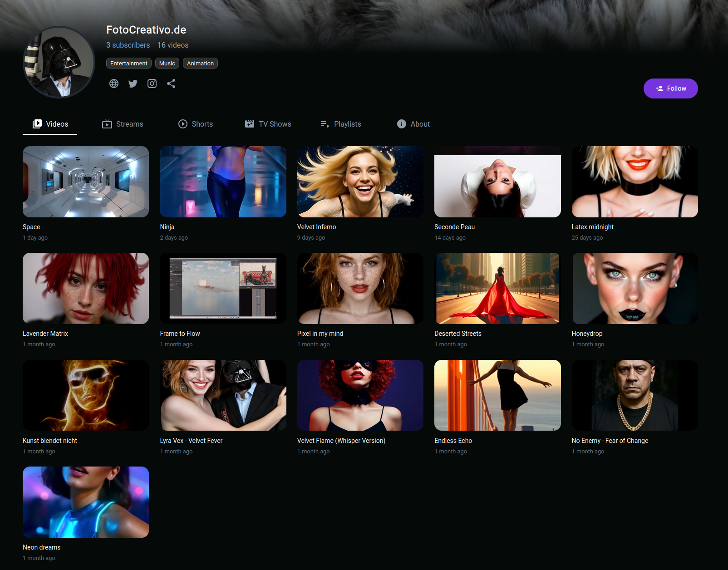728x570 pixels.
Task: Open the Space video thumbnail
Action: pyautogui.click(x=86, y=182)
